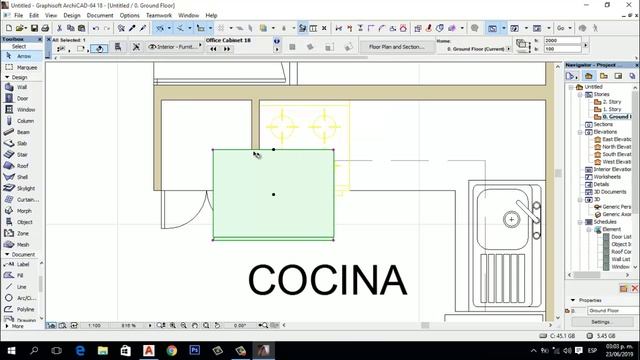Pick the Polyline tool
Image resolution: width=640 pixels, height=360 pixels.
pos(19,309)
